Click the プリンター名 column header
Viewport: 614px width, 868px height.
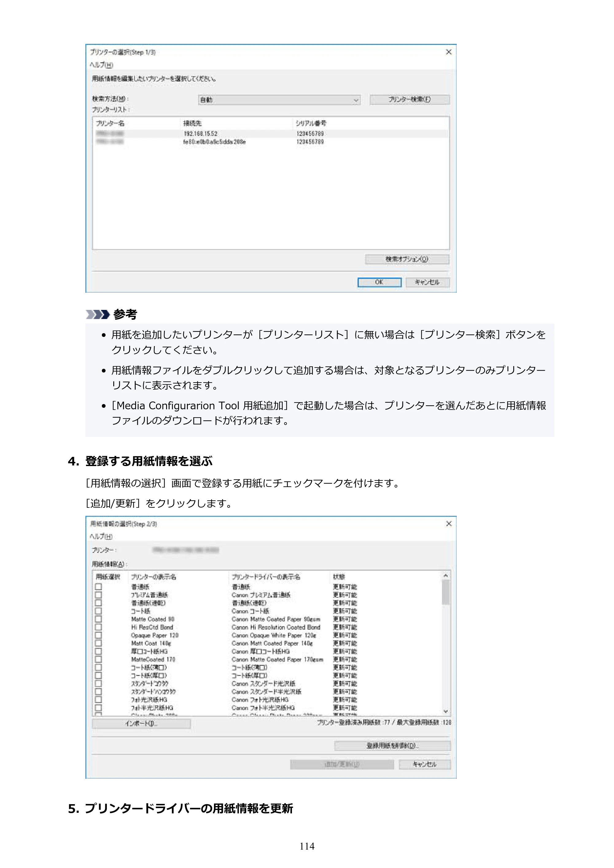pyautogui.click(x=110, y=123)
